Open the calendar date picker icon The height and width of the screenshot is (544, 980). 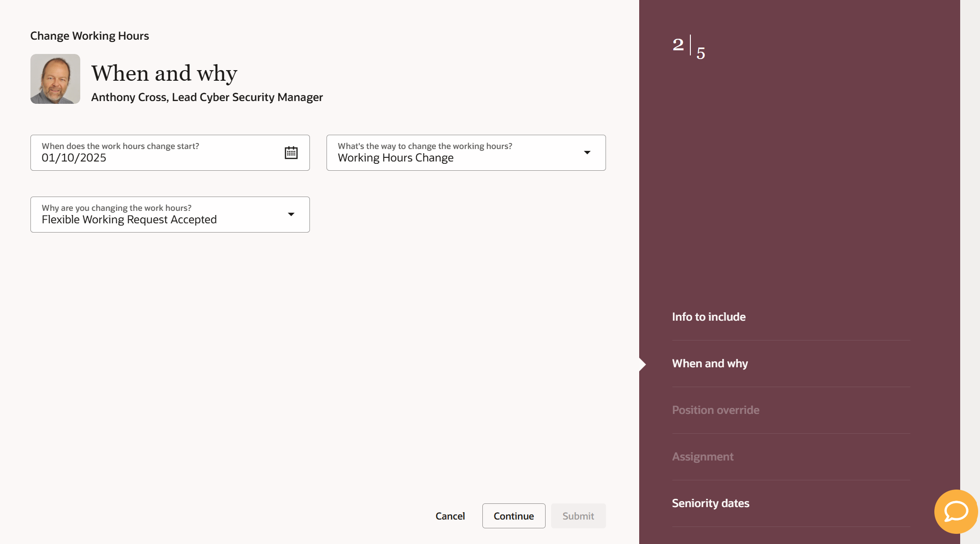click(291, 153)
